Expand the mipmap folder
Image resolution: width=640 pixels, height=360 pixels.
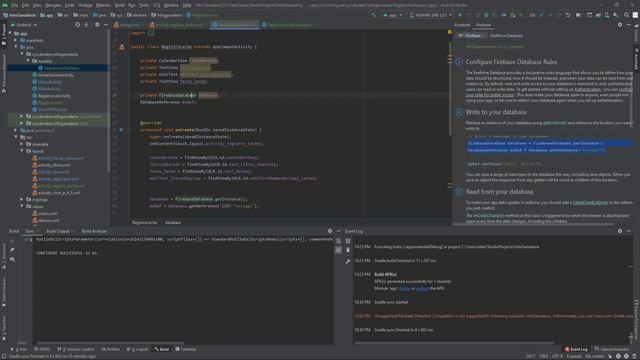22,200
